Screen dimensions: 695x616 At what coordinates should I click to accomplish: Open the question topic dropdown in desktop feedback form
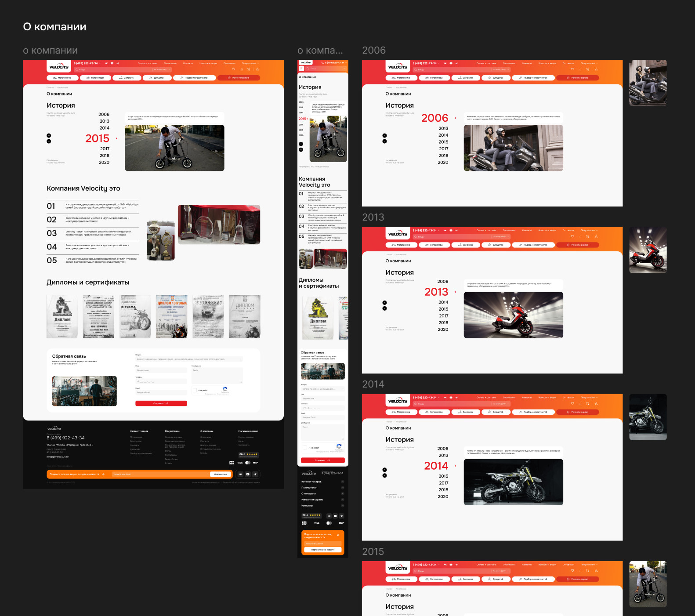click(189, 359)
